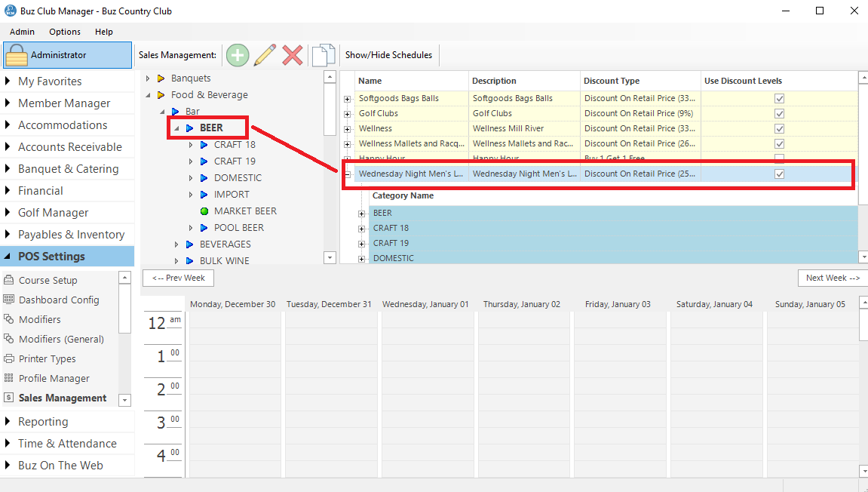Open the Help menu

[104, 32]
